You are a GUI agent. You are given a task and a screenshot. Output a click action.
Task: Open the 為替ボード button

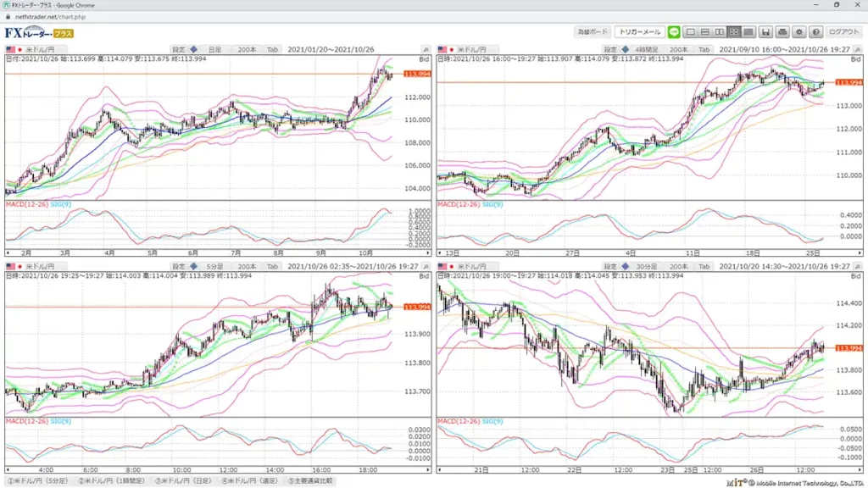[592, 32]
